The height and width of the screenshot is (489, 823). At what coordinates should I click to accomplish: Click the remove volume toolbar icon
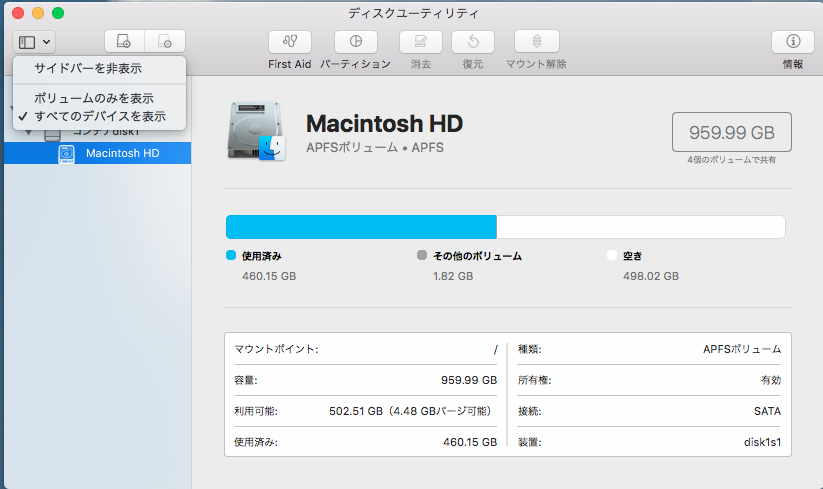point(165,41)
